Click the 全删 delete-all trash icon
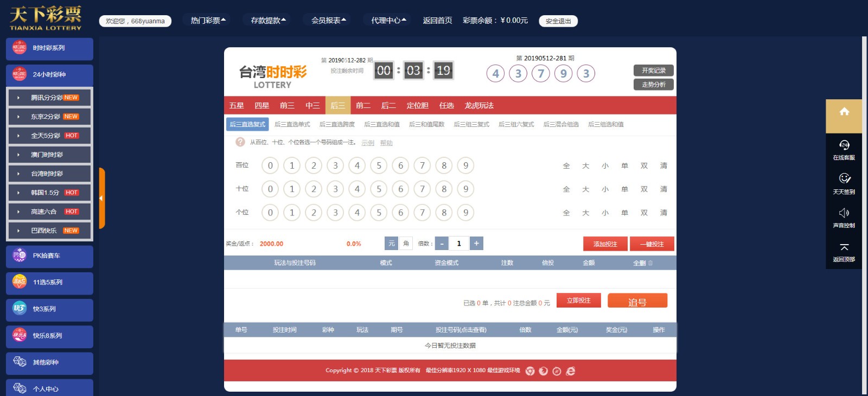Screen dimensions: 868x396 click(x=650, y=263)
